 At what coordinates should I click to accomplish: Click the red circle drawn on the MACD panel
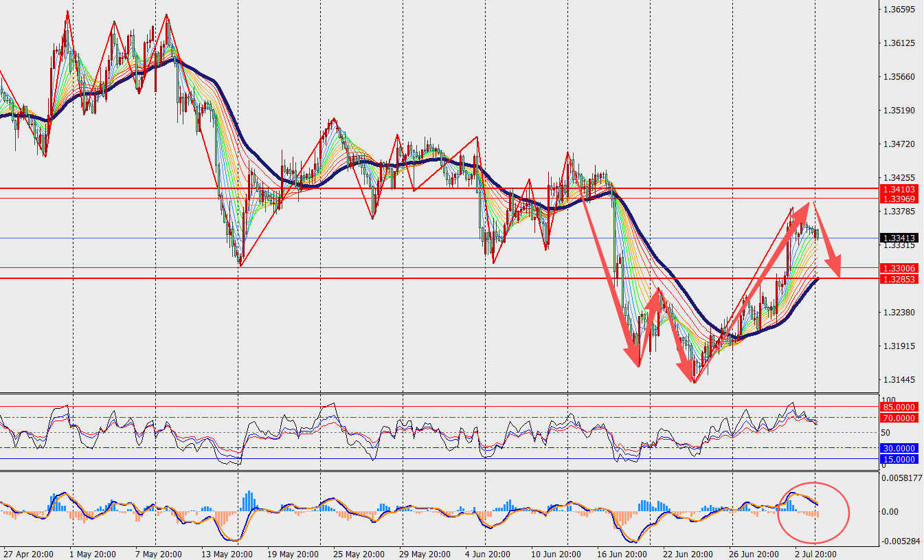[x=814, y=512]
